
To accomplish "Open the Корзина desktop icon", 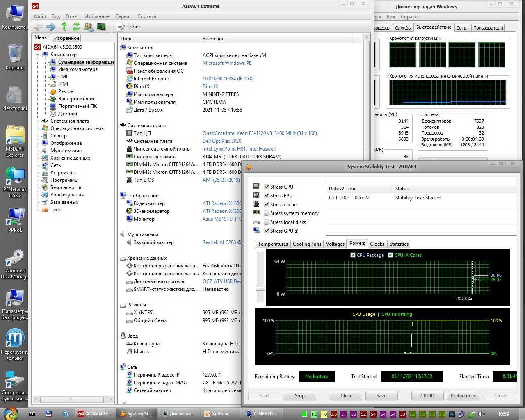I will [15, 57].
